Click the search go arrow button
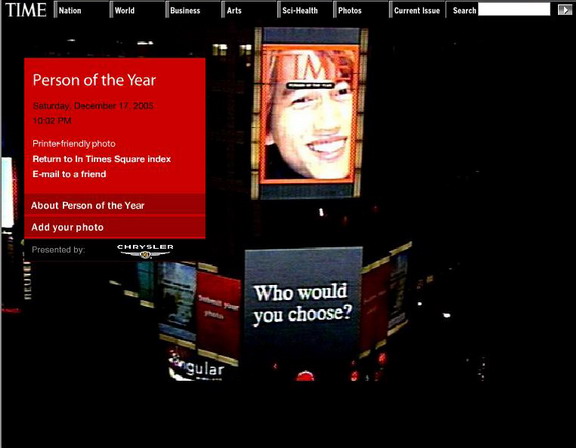The height and width of the screenshot is (448, 576). [565, 10]
